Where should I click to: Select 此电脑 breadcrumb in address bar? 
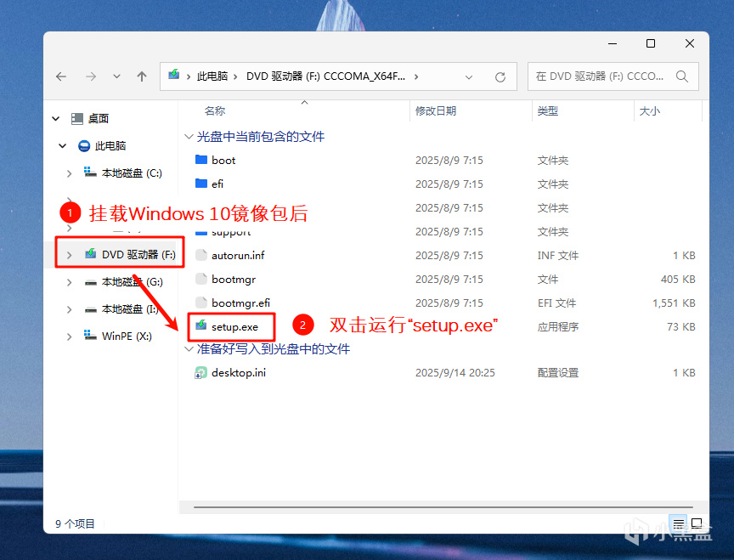[x=212, y=76]
